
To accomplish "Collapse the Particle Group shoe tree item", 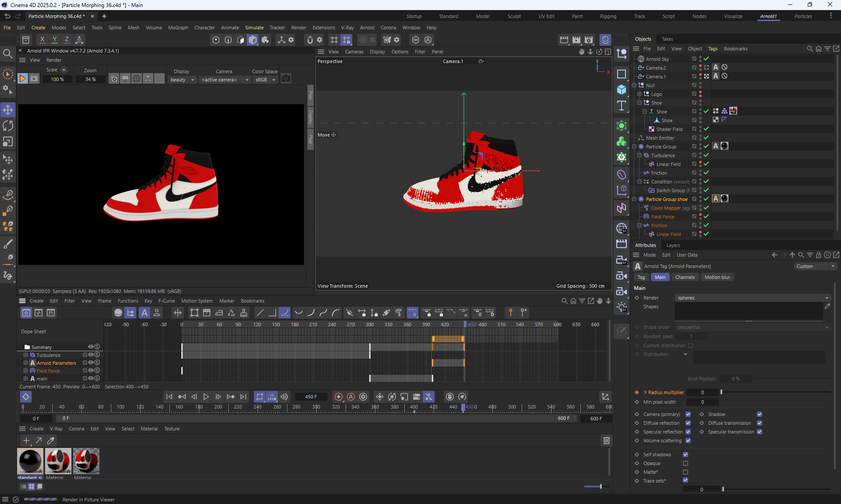I will (634, 199).
